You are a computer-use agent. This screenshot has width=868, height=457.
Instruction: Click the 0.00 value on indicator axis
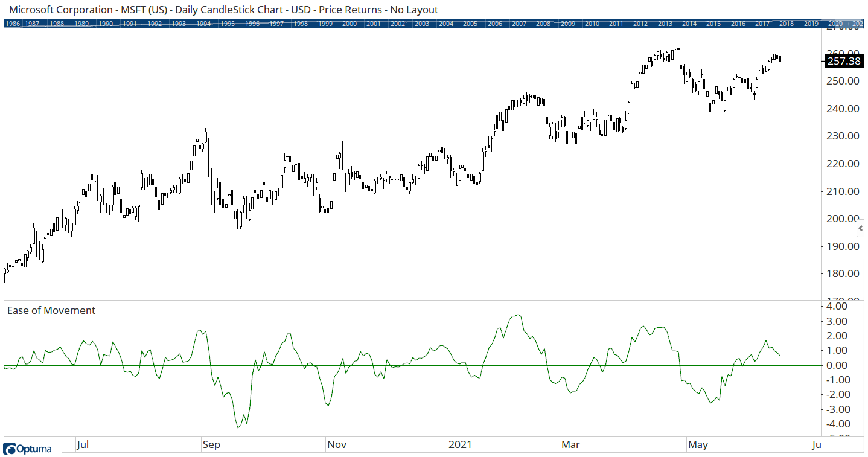point(837,365)
